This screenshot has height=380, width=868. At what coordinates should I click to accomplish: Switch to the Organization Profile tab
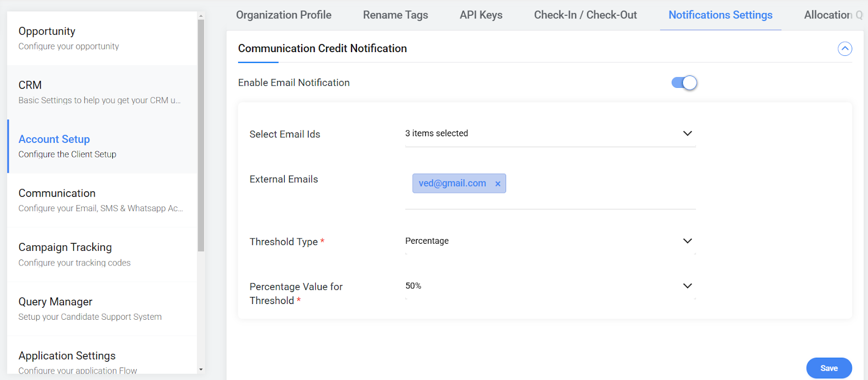284,15
